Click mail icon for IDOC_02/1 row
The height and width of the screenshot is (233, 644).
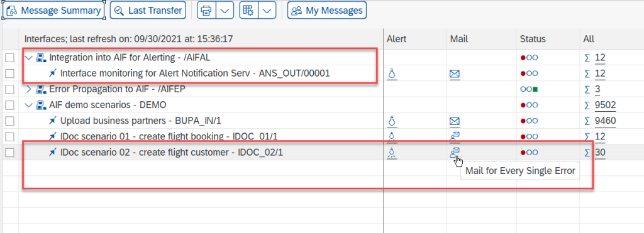(x=455, y=153)
